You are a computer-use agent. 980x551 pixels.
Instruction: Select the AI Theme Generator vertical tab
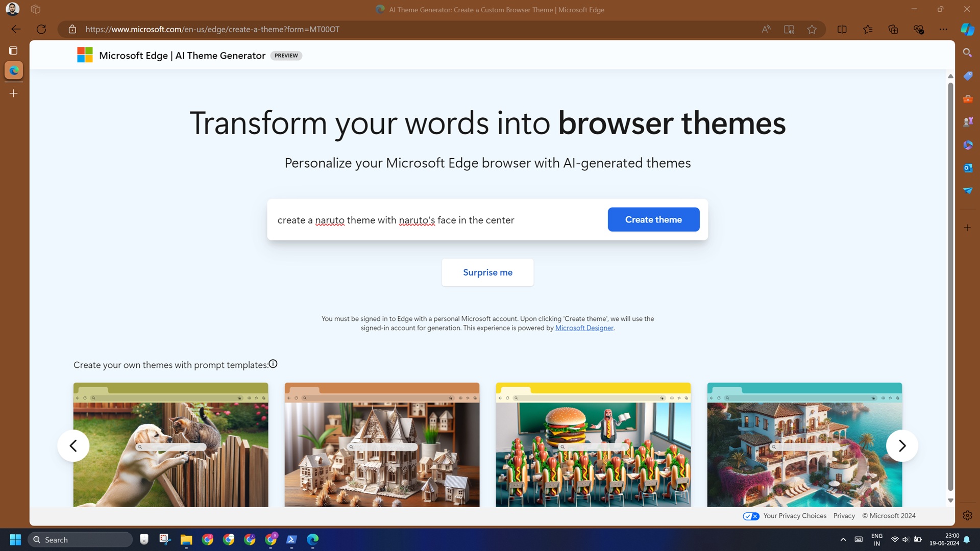(x=14, y=70)
